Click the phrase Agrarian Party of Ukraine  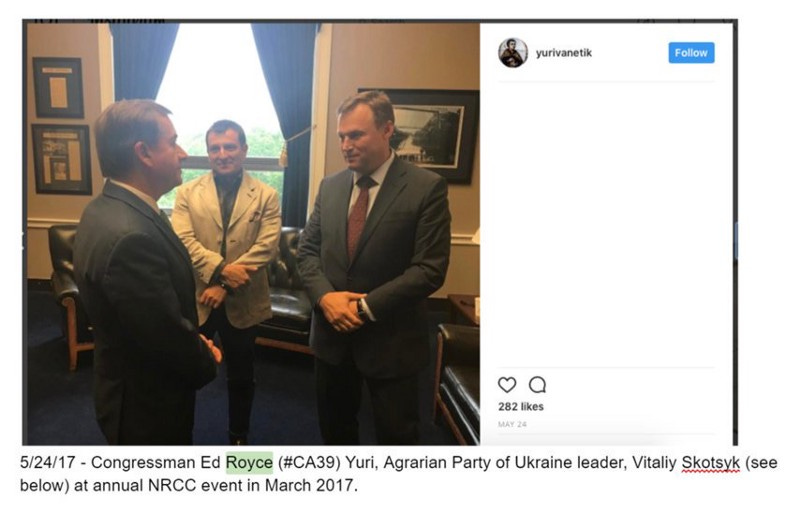pos(478,463)
